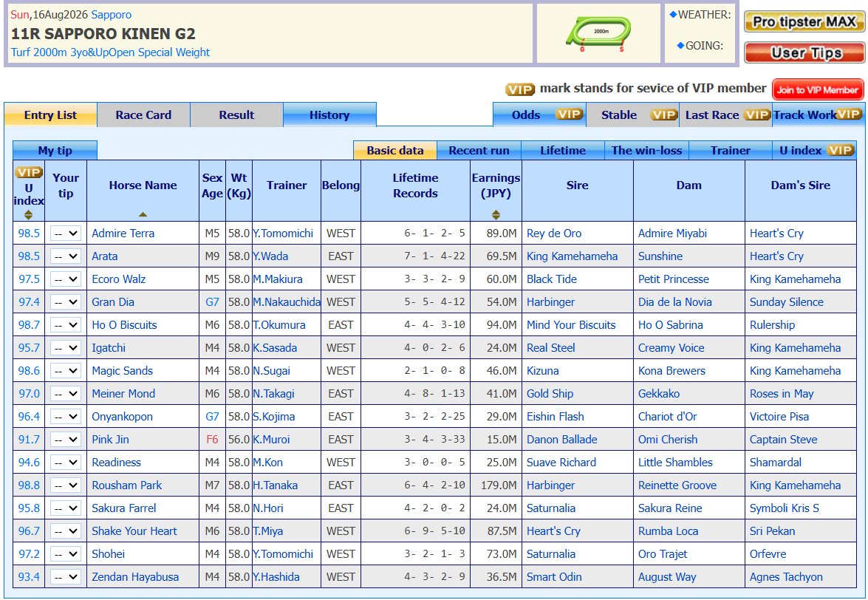Open trainer link Y.Wada
The image size is (868, 600).
pos(270,256)
